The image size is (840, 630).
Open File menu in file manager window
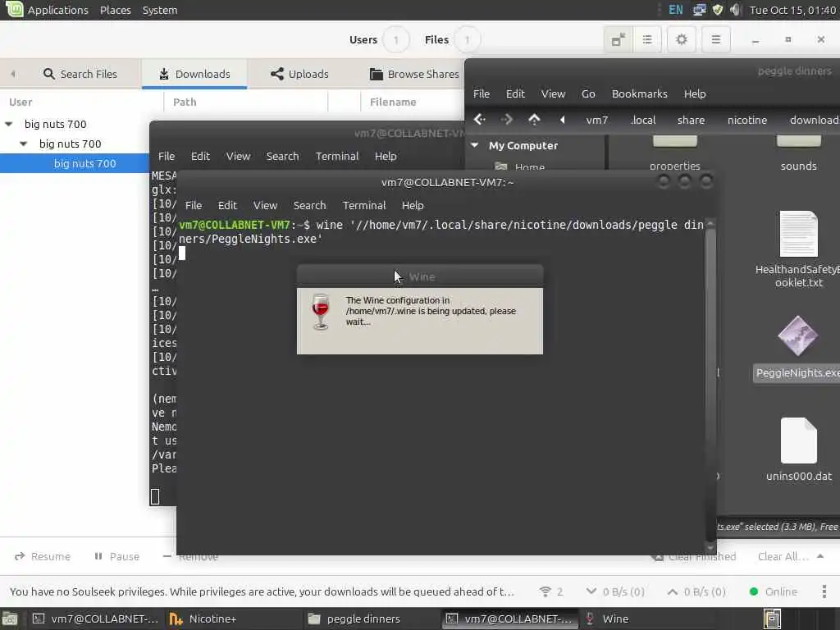click(x=481, y=94)
